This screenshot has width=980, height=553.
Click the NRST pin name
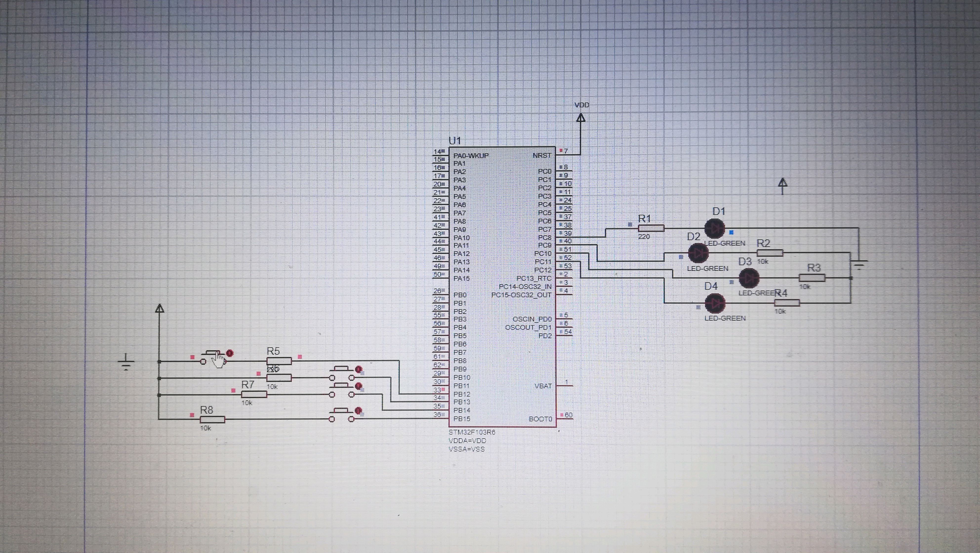pos(542,156)
